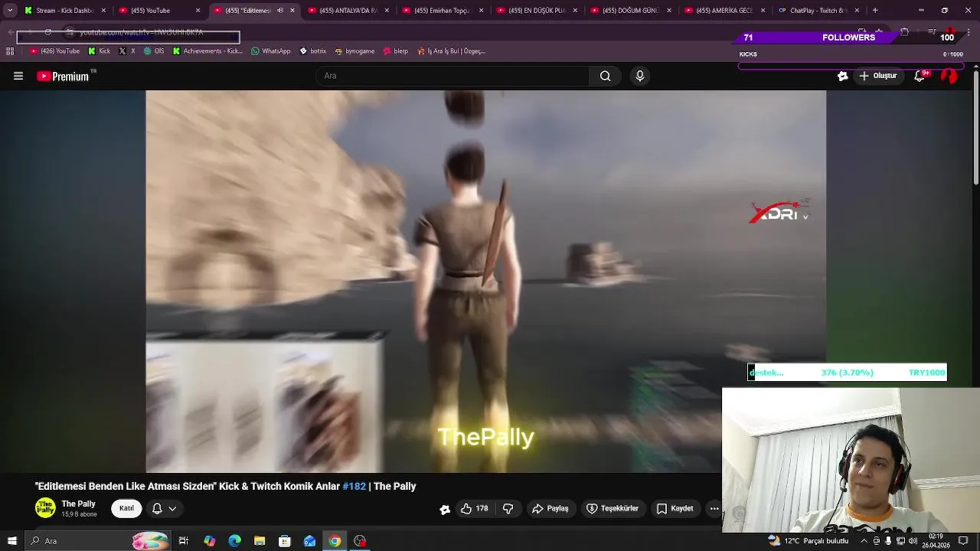The image size is (980, 551).
Task: Open the media control playlist icon in Chrome toolbar
Action: [x=932, y=32]
